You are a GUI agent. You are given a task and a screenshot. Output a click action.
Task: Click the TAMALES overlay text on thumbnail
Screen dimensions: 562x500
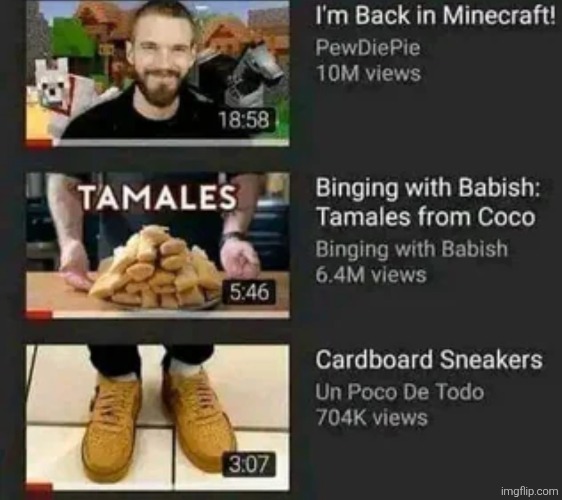pyautogui.click(x=158, y=197)
